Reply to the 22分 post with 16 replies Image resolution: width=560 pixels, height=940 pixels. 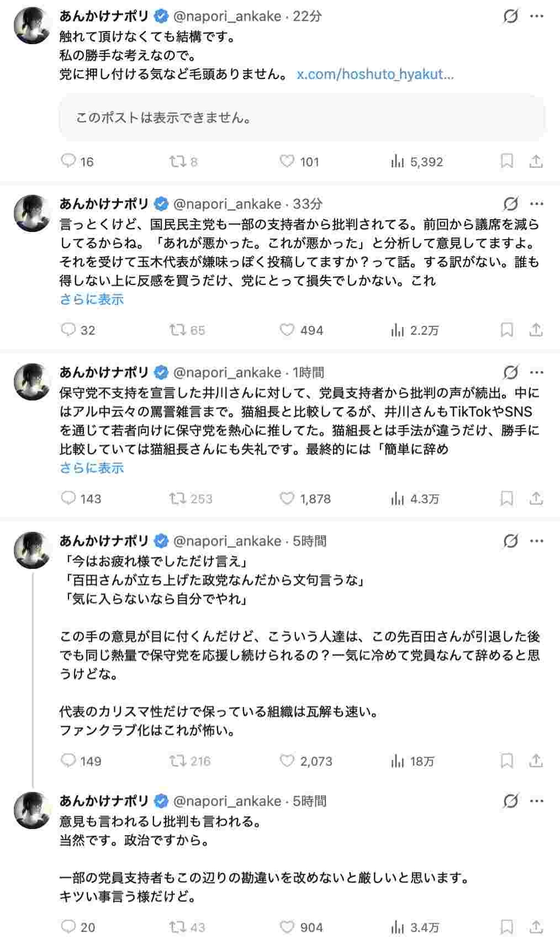click(68, 161)
